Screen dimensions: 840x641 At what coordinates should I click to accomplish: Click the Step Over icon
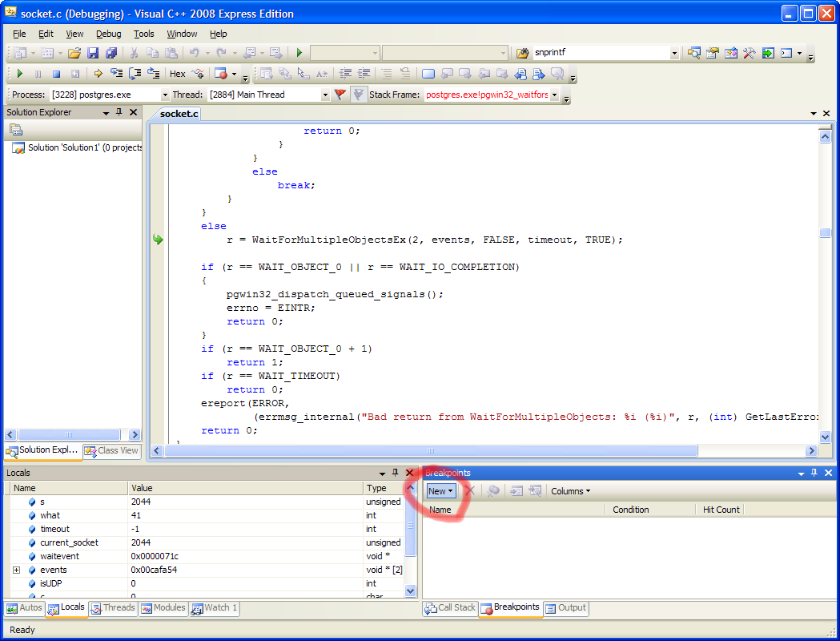tap(135, 74)
